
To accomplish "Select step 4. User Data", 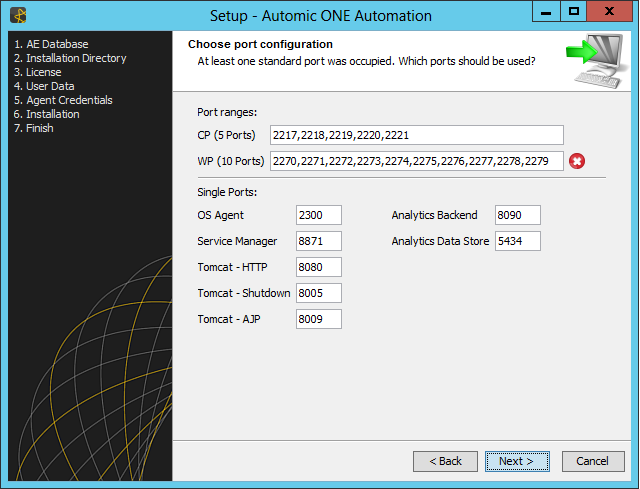I will [44, 86].
